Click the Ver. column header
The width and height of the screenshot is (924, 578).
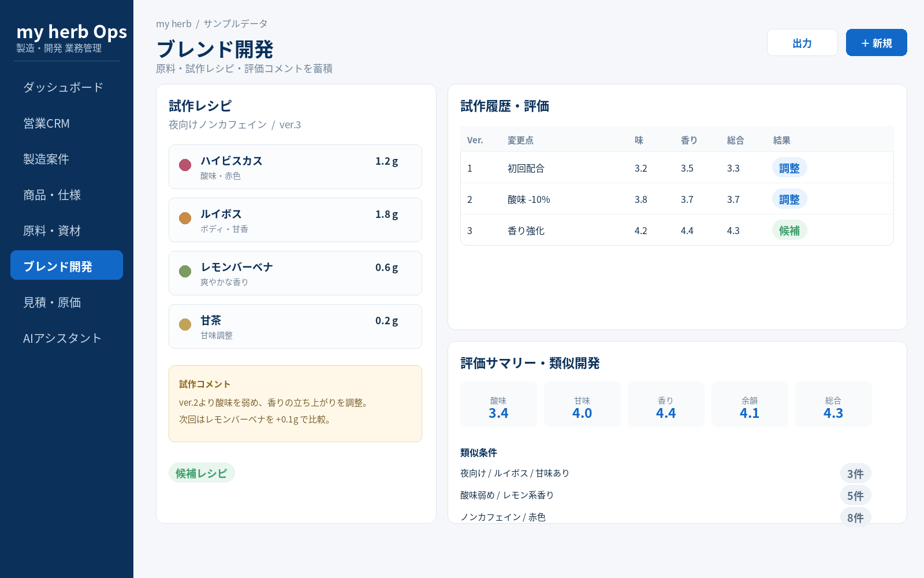click(x=475, y=140)
